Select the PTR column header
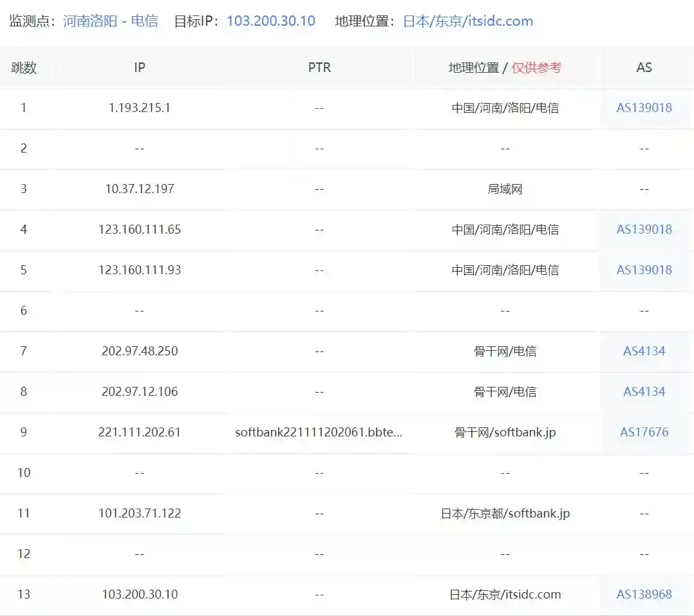The image size is (694, 616). (319, 67)
